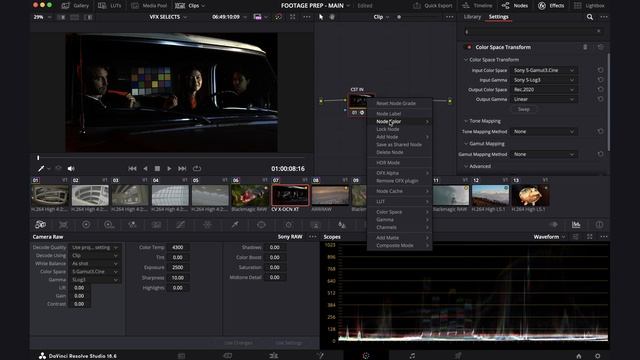Open the Blur palette icon

[342, 224]
